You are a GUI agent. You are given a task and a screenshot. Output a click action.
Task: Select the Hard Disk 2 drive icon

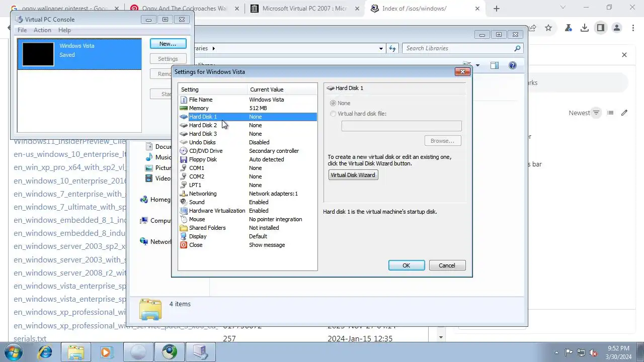click(x=184, y=125)
